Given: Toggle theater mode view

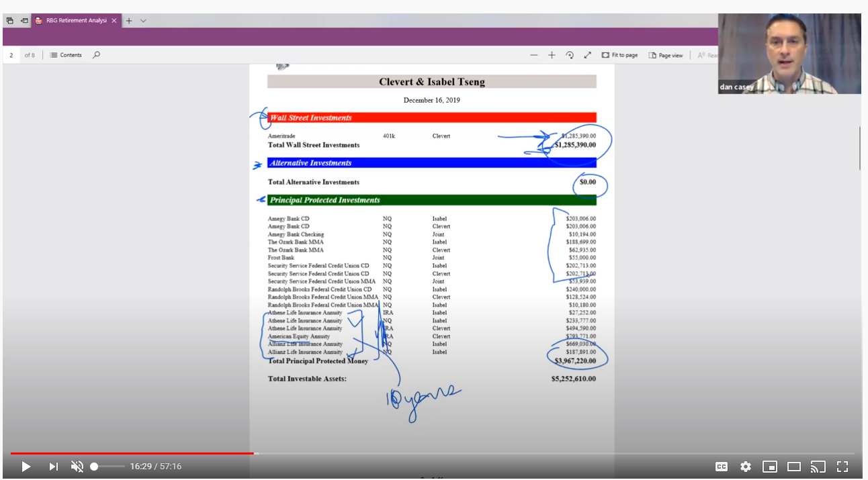Looking at the screenshot, I should pyautogui.click(x=794, y=466).
